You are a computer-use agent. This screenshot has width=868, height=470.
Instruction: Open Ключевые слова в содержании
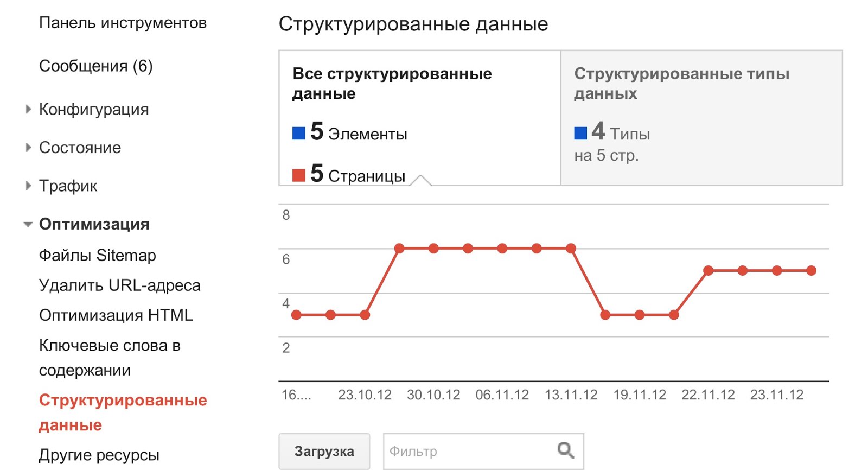click(x=110, y=358)
